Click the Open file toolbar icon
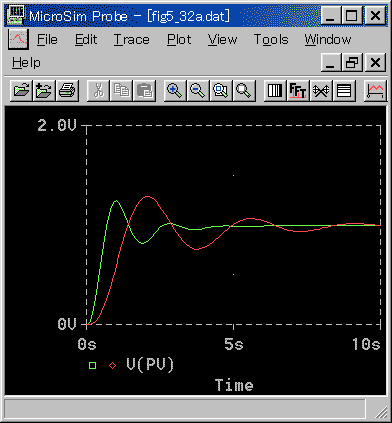The height and width of the screenshot is (423, 392). coord(21,90)
